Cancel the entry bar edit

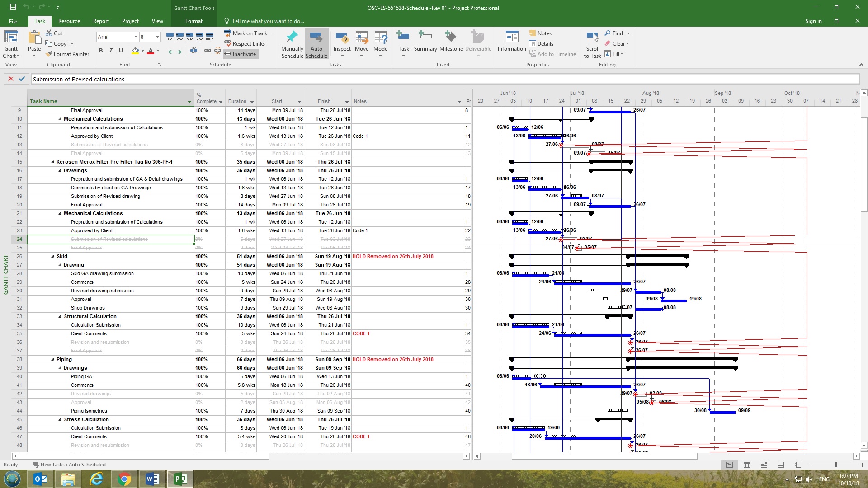[11, 79]
